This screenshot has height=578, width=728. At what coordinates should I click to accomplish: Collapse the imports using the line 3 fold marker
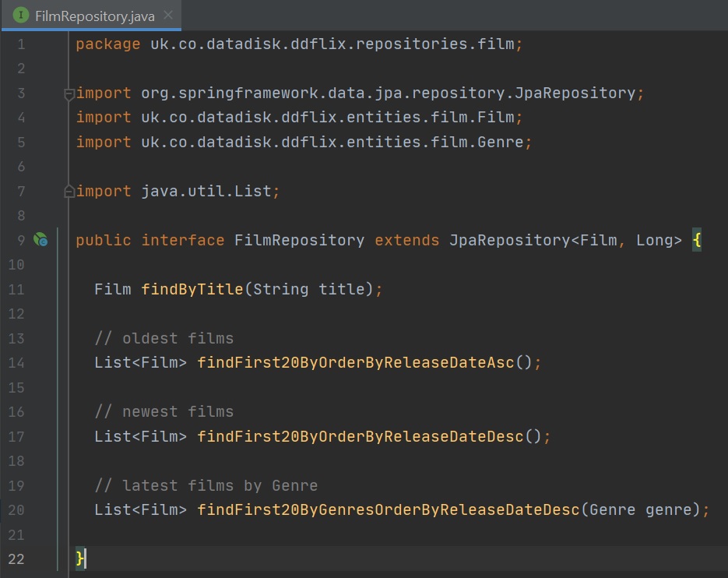point(69,93)
